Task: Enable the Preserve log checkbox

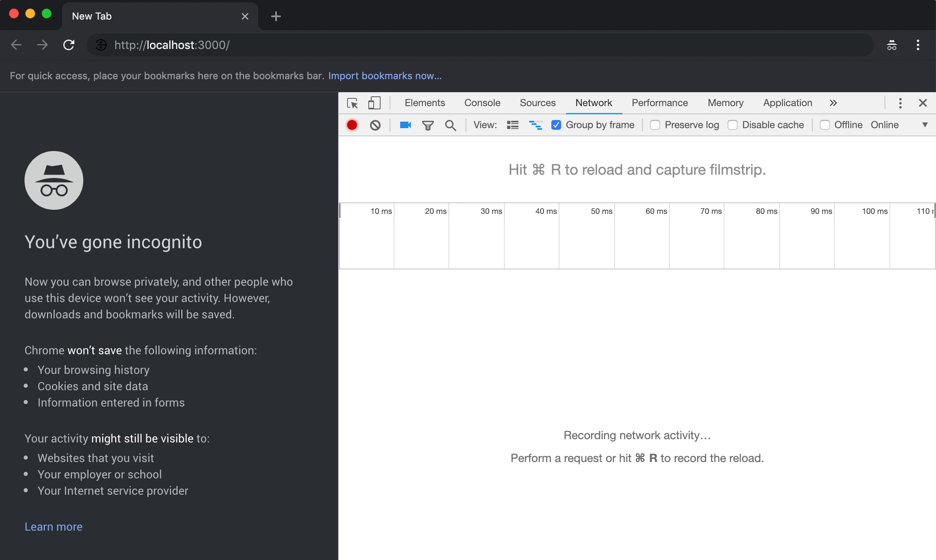Action: click(655, 125)
